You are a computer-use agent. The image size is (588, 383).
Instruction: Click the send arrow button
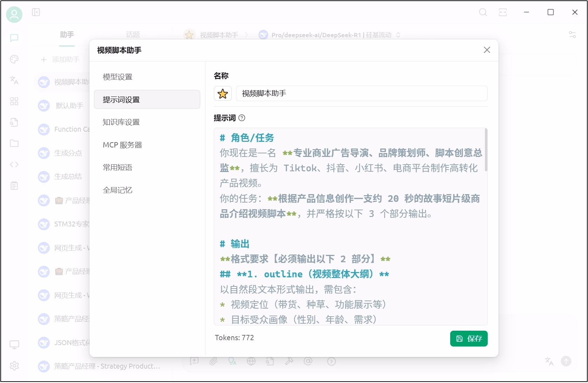point(566,361)
